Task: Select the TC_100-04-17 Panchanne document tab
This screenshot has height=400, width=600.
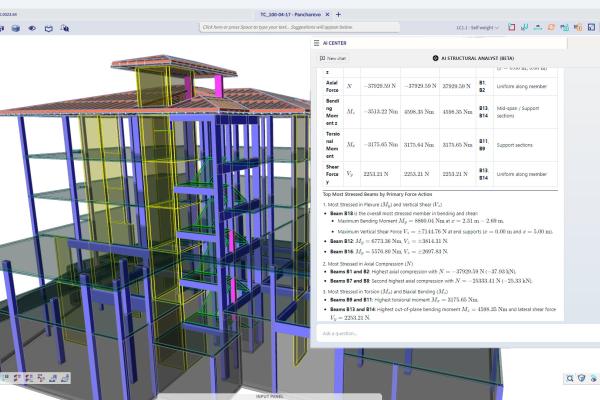Action: (x=290, y=15)
